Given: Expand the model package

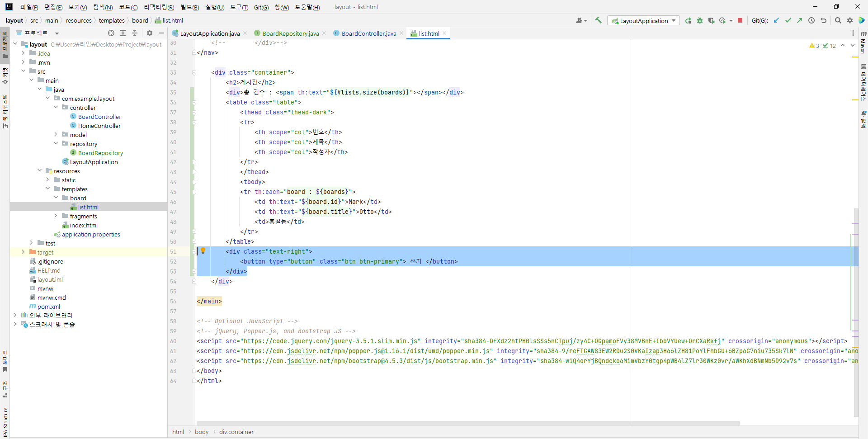Looking at the screenshot, I should pos(56,134).
